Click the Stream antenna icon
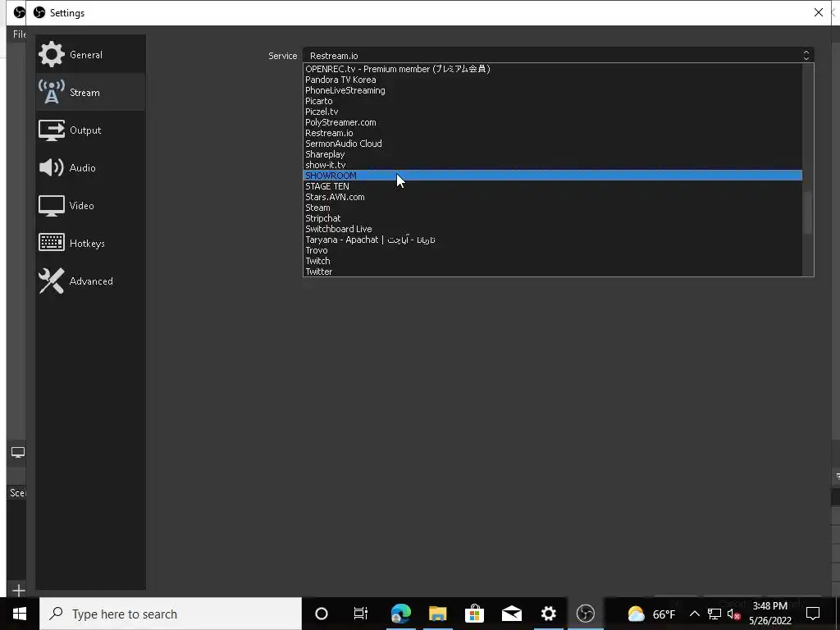This screenshot has height=630, width=840. tap(52, 92)
